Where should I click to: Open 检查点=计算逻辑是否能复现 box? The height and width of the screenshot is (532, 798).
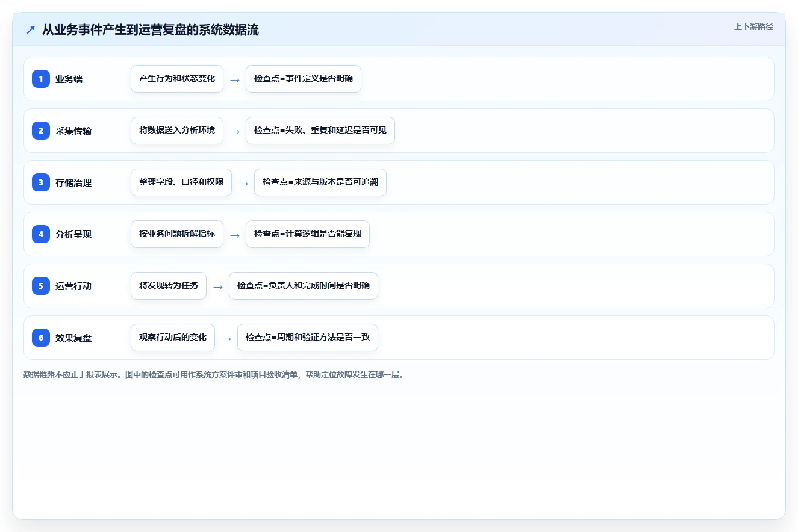coord(308,234)
